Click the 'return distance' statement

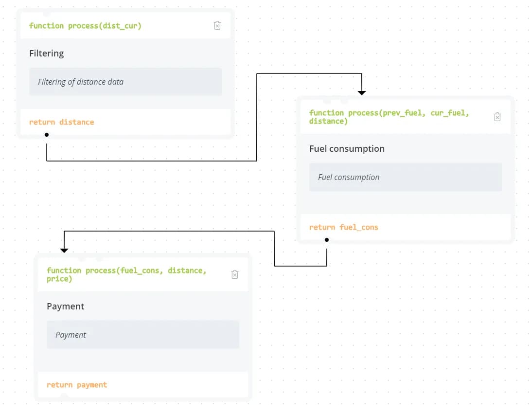[62, 122]
